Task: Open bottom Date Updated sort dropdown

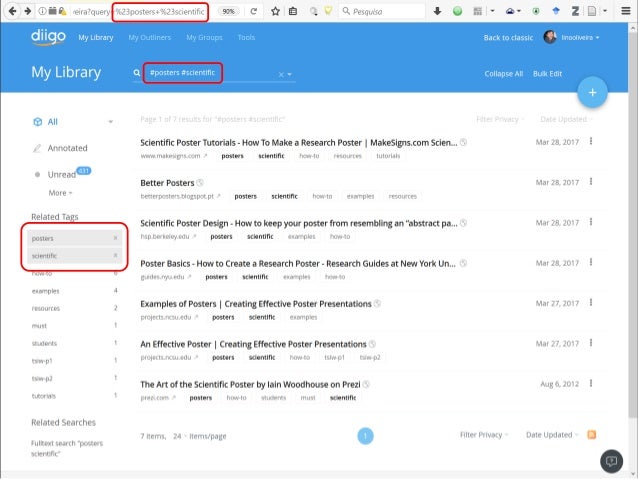Action: [552, 435]
